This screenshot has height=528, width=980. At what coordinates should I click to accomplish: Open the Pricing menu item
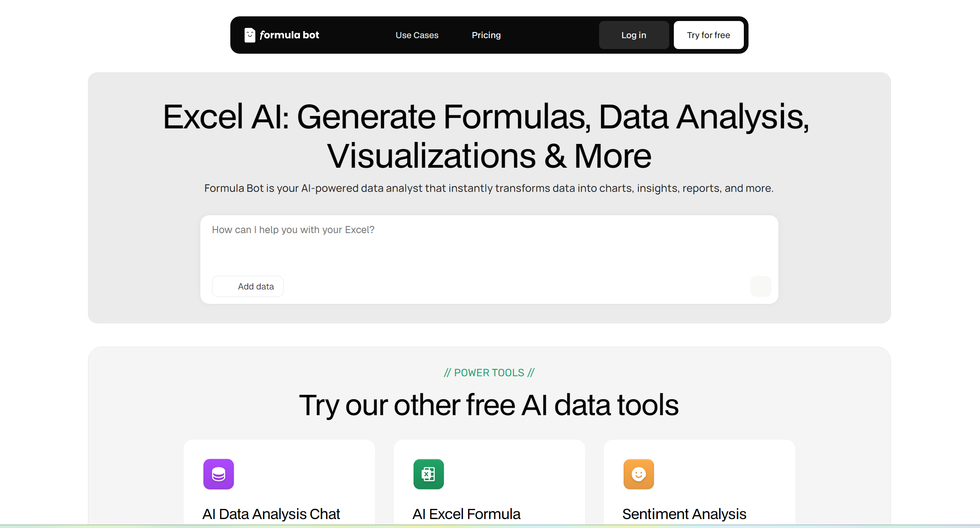pos(486,35)
